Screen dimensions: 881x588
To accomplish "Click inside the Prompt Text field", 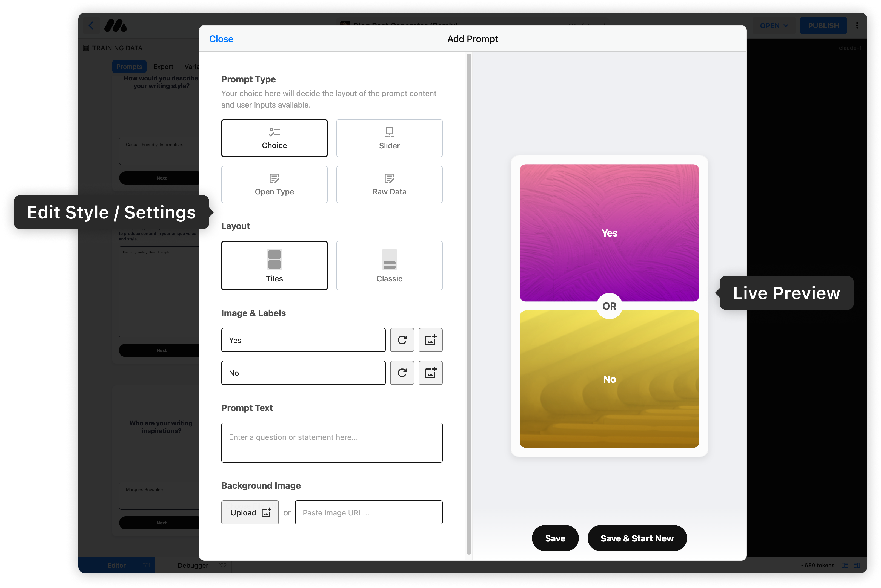I will point(332,442).
